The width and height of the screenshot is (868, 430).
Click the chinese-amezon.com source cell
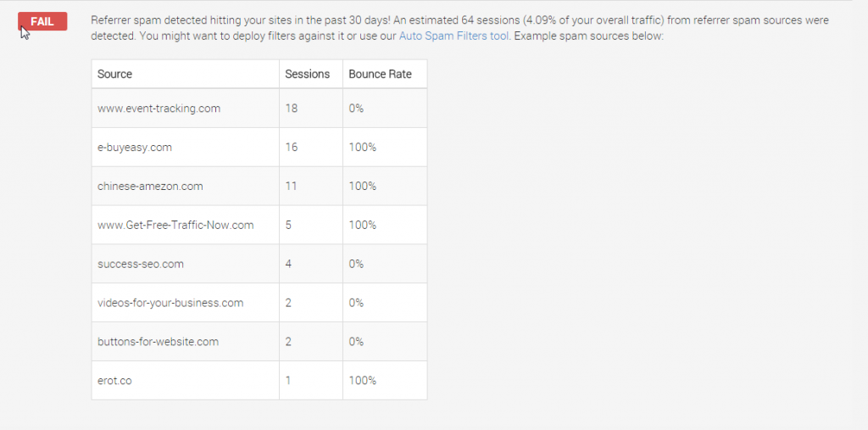(186, 187)
